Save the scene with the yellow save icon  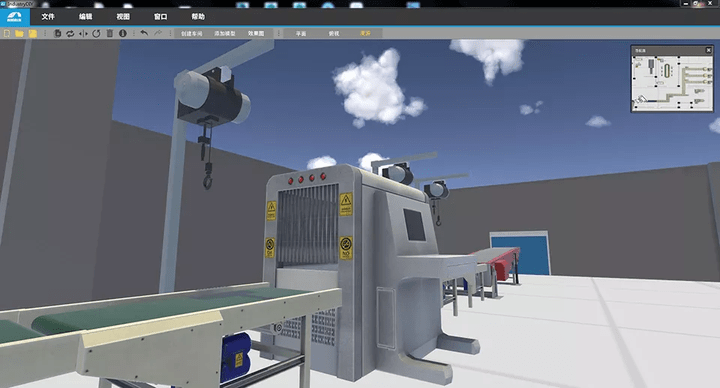[x=33, y=34]
